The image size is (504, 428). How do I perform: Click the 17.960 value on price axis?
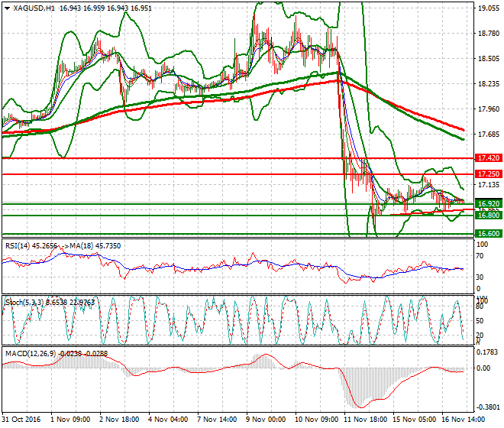pyautogui.click(x=488, y=109)
